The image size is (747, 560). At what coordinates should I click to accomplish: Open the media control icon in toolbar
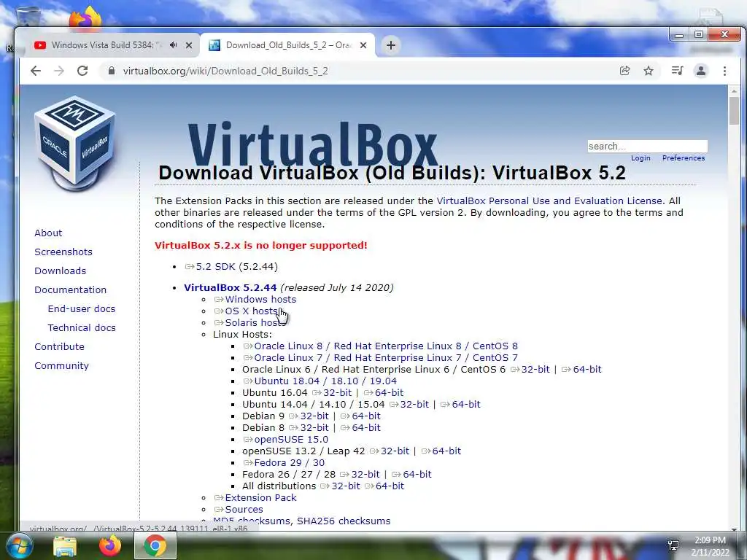677,71
